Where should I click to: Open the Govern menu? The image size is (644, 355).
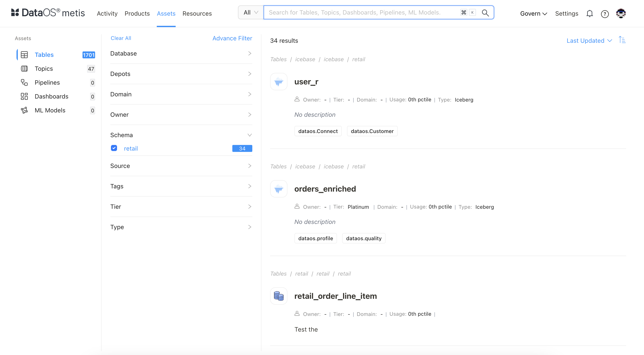click(x=533, y=13)
